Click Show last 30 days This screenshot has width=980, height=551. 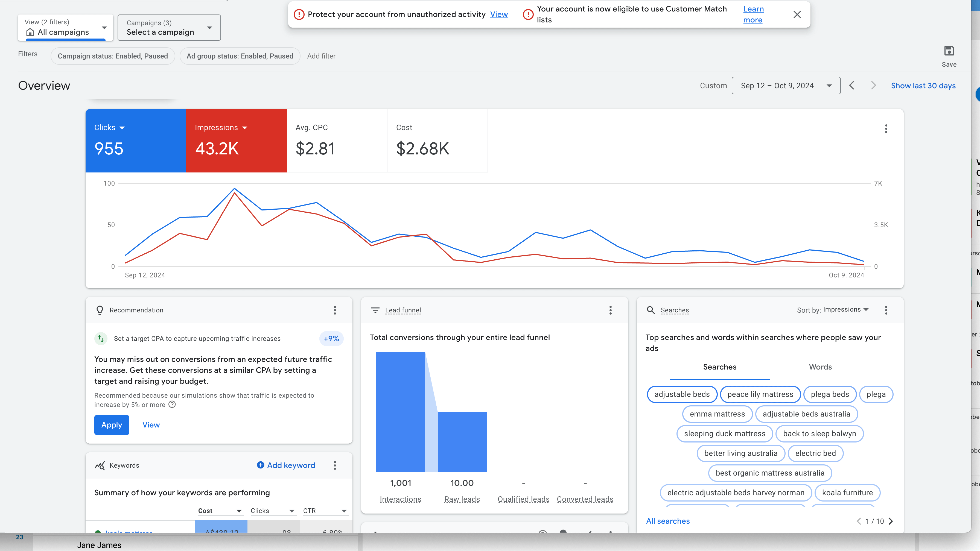click(x=923, y=86)
